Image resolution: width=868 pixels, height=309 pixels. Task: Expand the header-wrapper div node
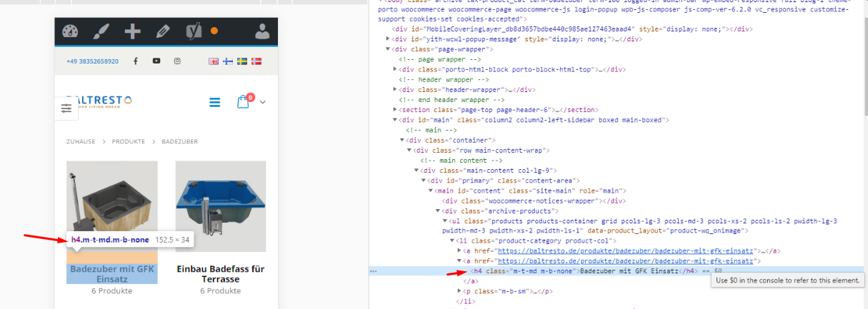pos(395,90)
